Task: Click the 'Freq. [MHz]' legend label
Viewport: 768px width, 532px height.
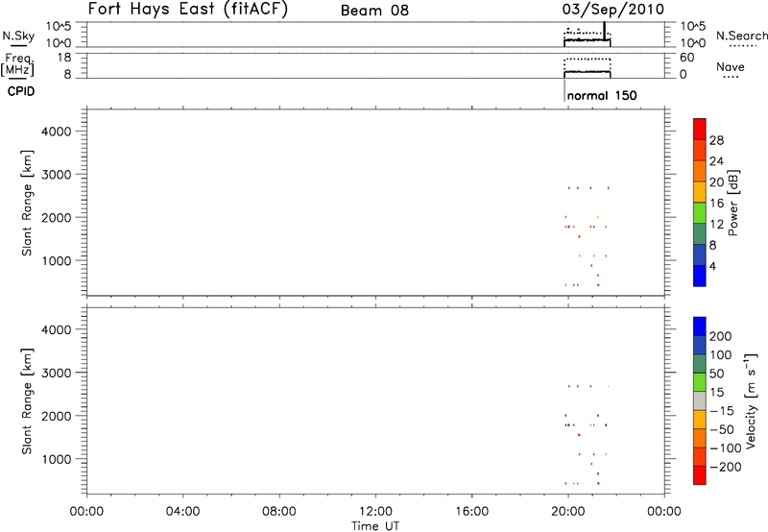Action: [18, 64]
